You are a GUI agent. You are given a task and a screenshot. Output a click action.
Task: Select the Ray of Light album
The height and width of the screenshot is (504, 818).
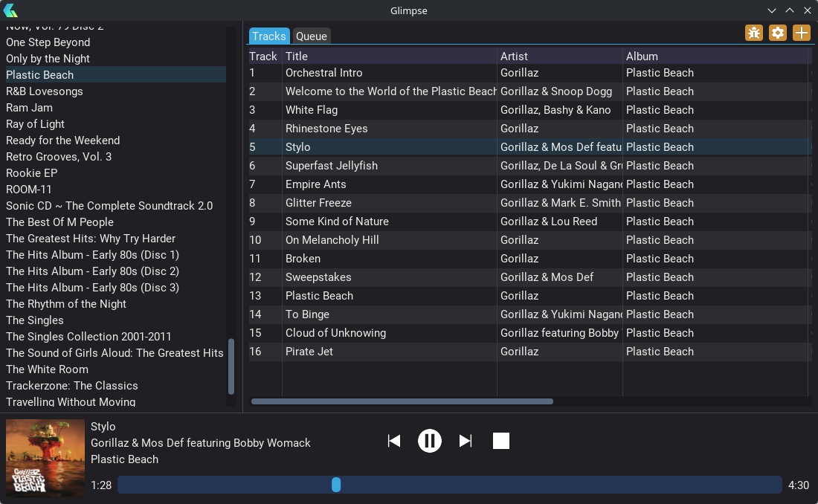pos(35,124)
